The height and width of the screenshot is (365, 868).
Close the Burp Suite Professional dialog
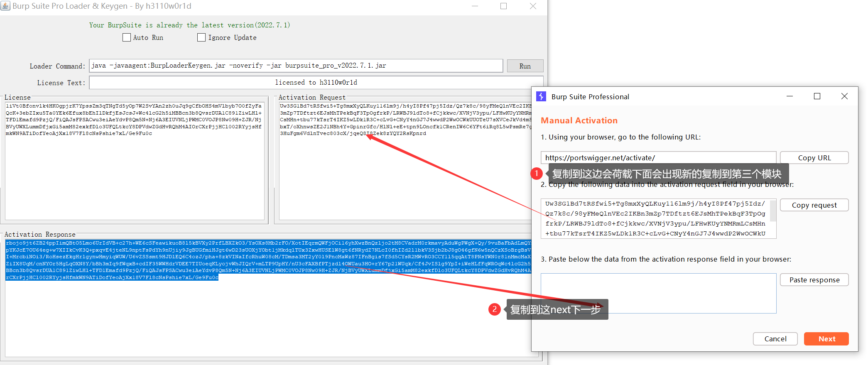click(x=844, y=96)
